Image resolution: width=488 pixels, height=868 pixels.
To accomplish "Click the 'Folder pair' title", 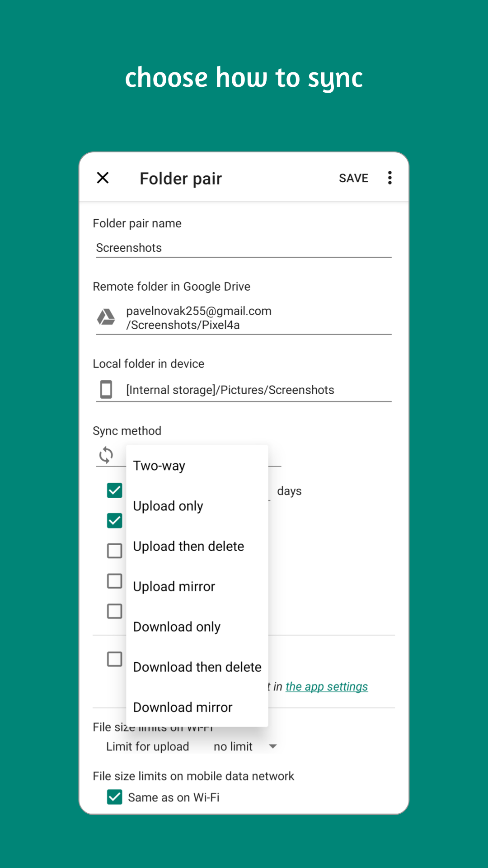I will point(181,179).
